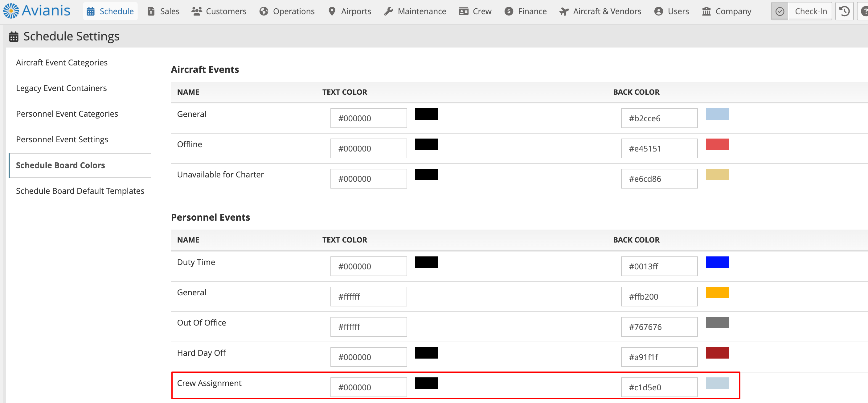Click the Finance dollar icon
The width and height of the screenshot is (868, 403).
click(x=509, y=11)
